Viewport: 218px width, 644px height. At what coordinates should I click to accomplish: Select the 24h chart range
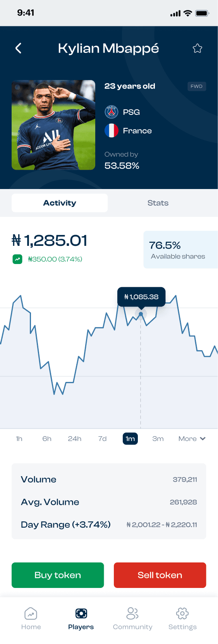(75, 439)
